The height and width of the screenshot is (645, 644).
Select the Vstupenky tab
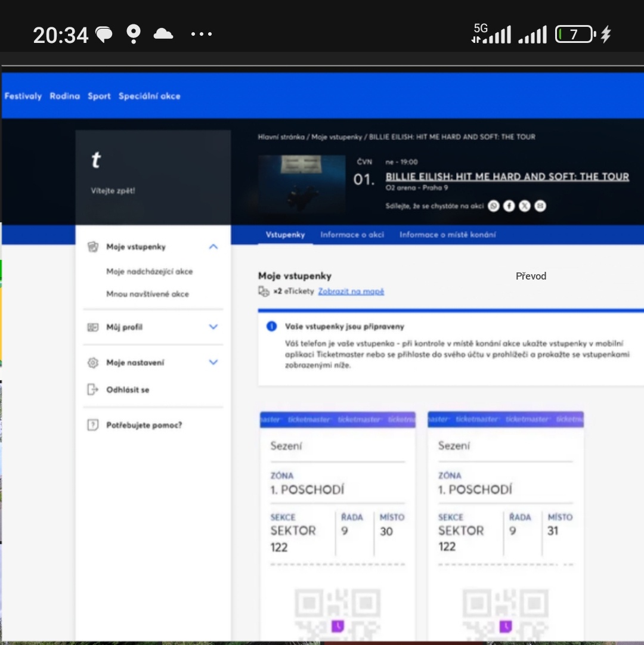(285, 234)
